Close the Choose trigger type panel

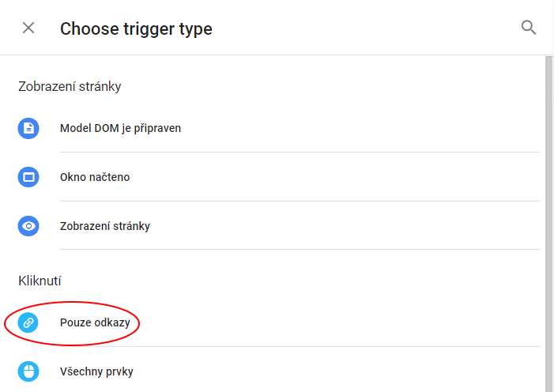point(28,28)
